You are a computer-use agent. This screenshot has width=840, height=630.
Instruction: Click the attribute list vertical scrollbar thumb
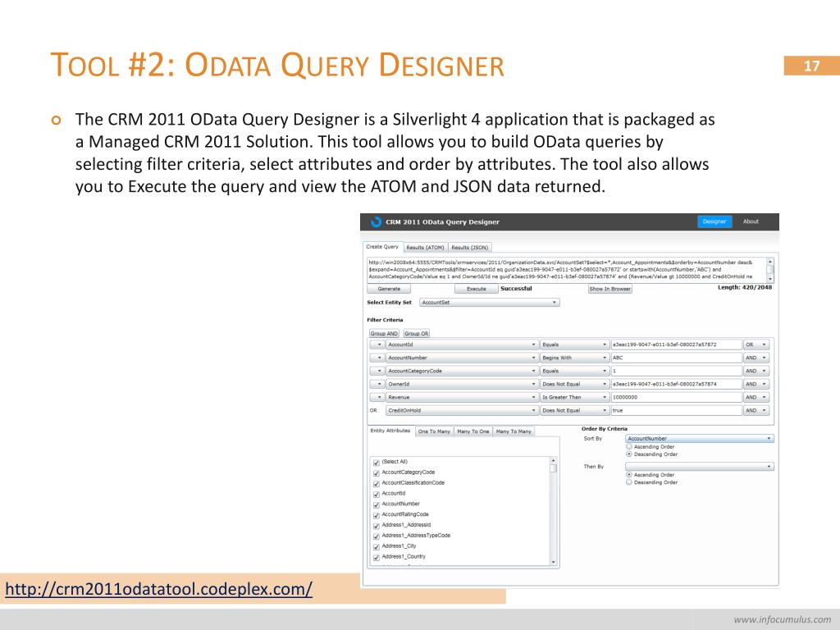pyautogui.click(x=554, y=468)
